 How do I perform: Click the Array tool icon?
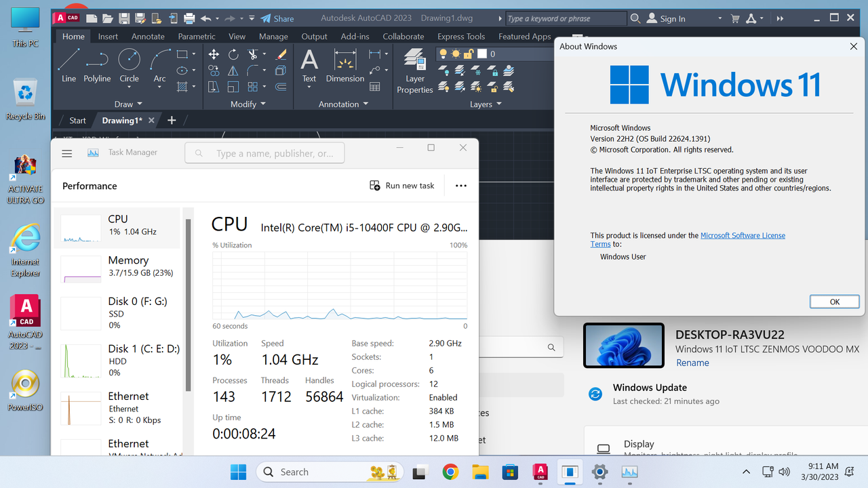[253, 87]
